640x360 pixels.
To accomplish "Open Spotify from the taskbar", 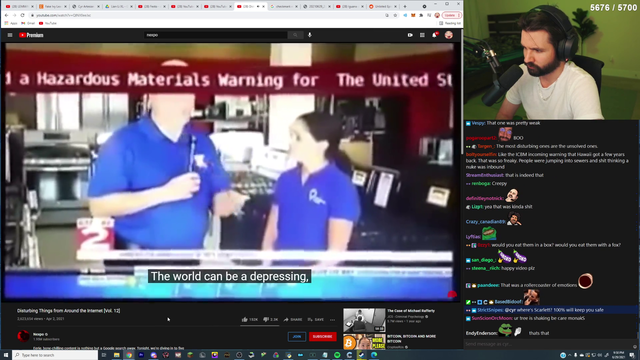I will (x=337, y=355).
